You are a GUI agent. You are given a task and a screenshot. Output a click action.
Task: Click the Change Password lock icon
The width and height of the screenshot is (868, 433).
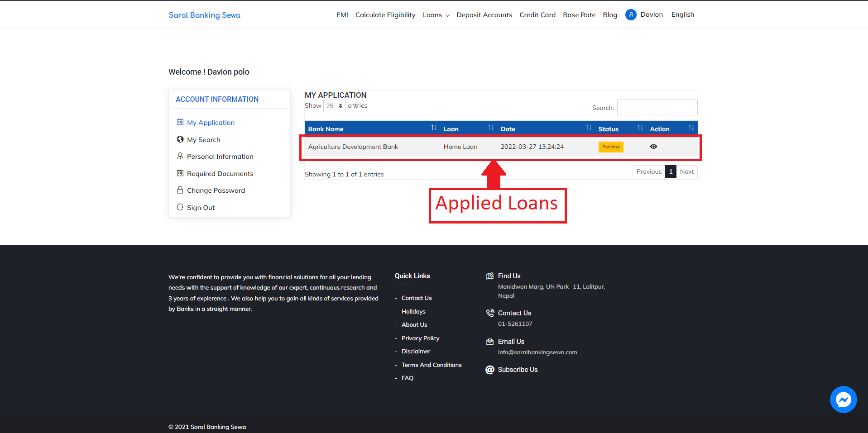click(180, 190)
